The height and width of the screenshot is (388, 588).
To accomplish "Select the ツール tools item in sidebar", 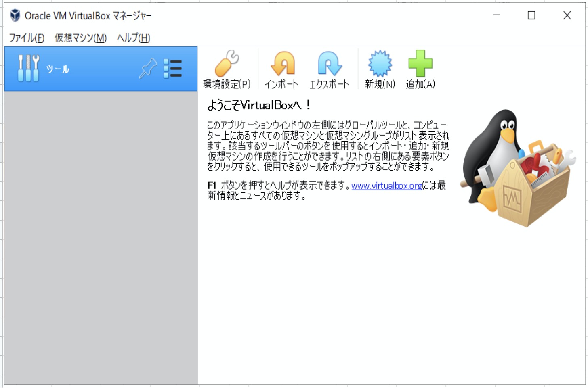I will (x=101, y=69).
